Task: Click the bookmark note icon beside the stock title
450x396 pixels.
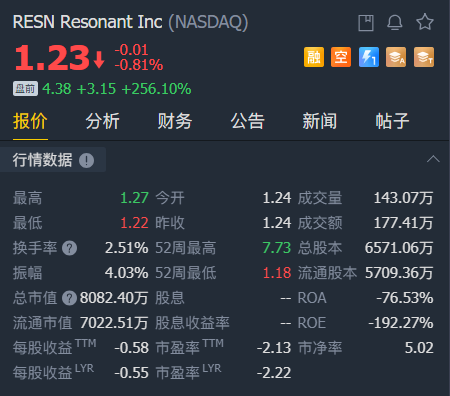Action: [x=366, y=23]
